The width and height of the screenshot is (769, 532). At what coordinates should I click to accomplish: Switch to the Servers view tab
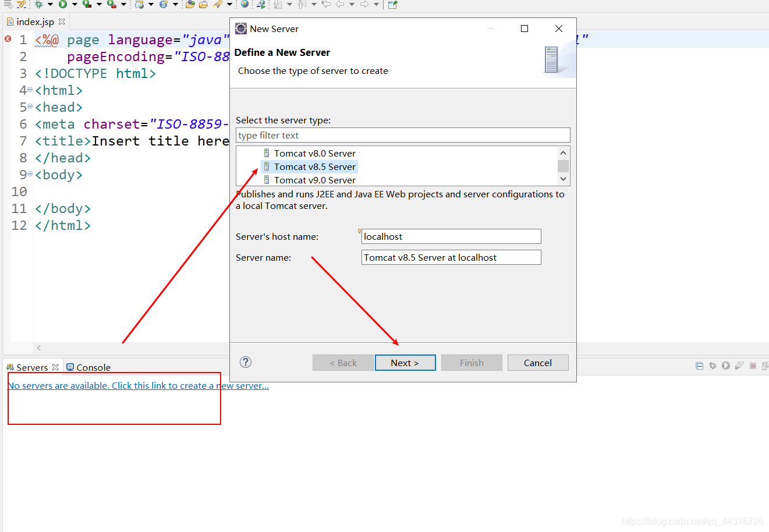coord(32,367)
